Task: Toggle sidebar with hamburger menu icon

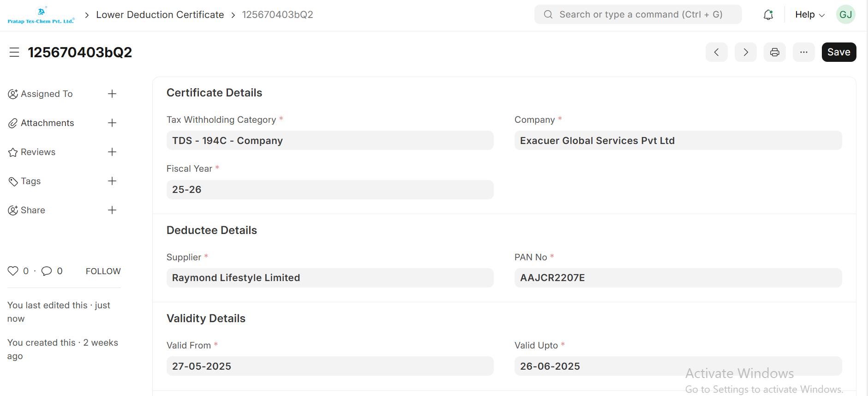Action: pos(14,52)
